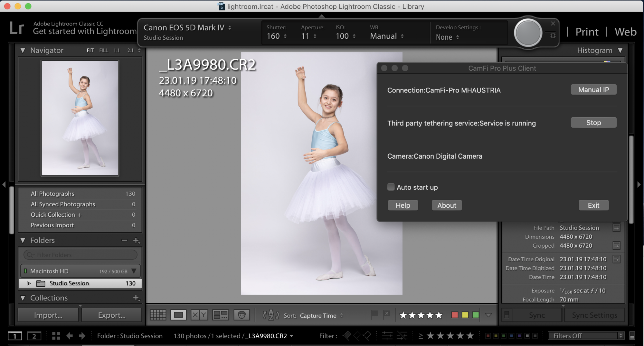The image size is (644, 346).
Task: Flag photo as pick
Action: pos(374,314)
